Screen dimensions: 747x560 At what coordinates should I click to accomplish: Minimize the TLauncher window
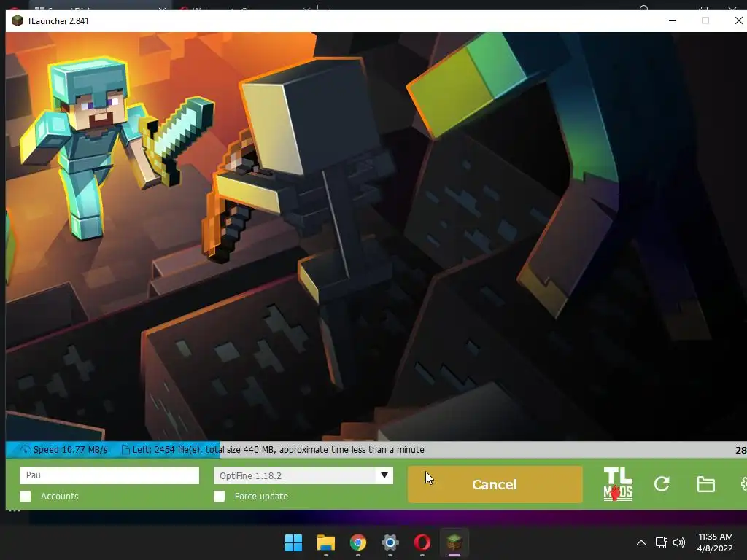tap(673, 20)
